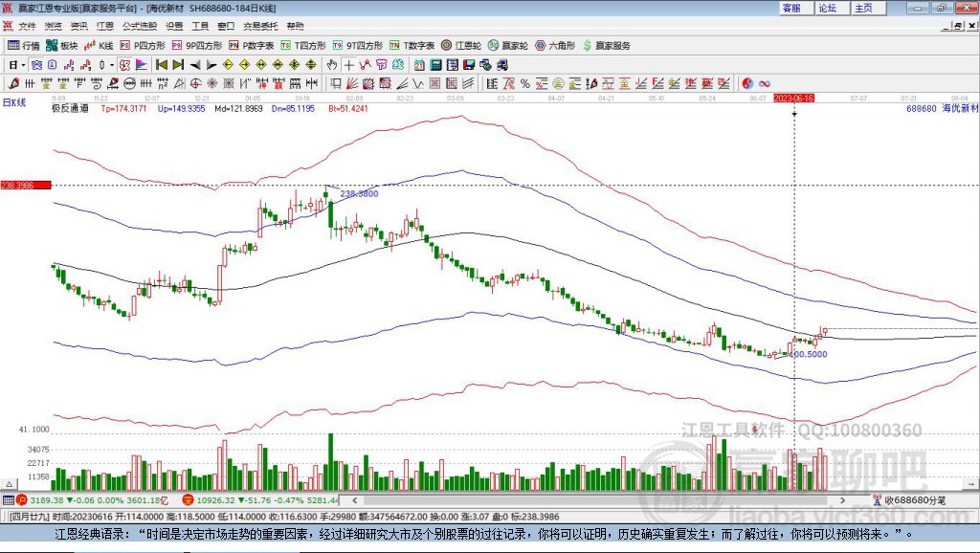
Task: Open the 帮助 menu
Action: [295, 26]
